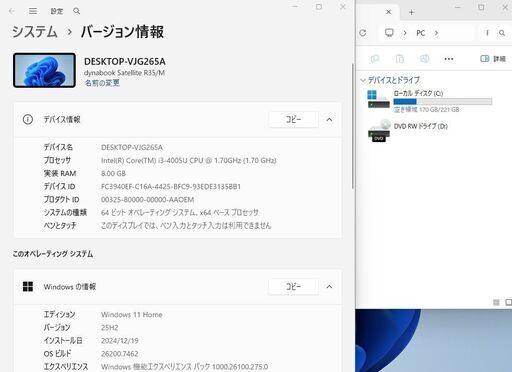
Task: Click DVD drive icon
Action: pos(379,130)
